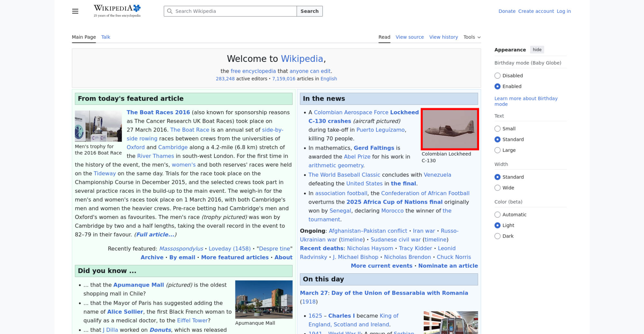Hide the Appearance panel

537,50
